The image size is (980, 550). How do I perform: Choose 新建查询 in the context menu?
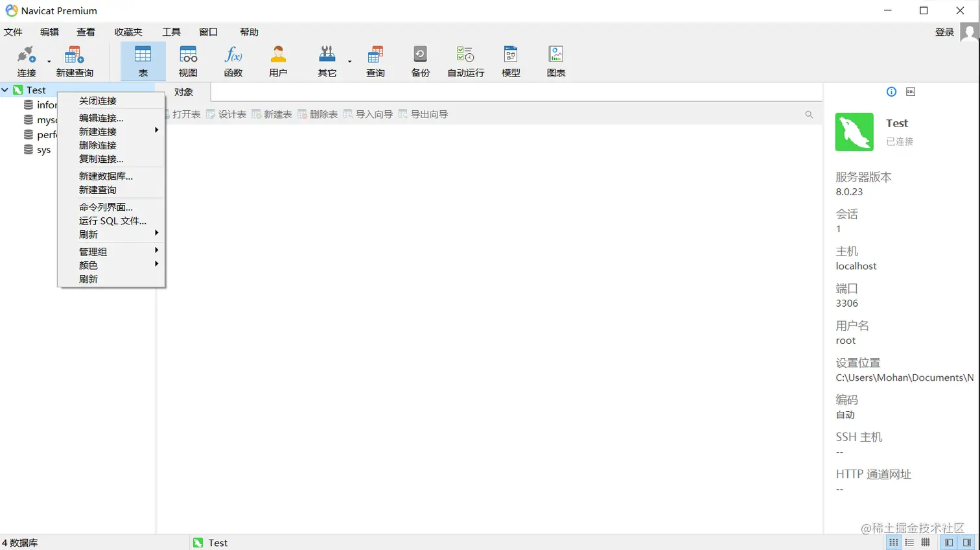coord(111,190)
